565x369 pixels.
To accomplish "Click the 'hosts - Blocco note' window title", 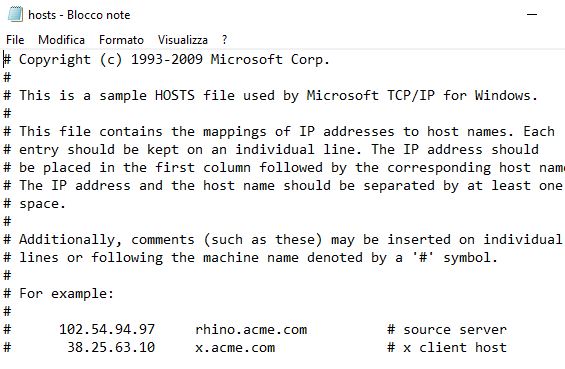I will point(79,15).
